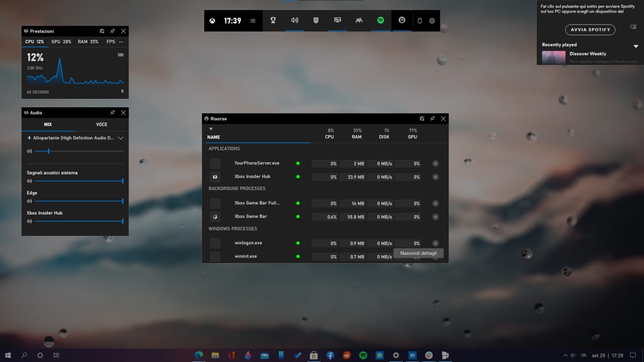
Task: Open the Xbox achievements widget from toolbar
Action: point(273,20)
